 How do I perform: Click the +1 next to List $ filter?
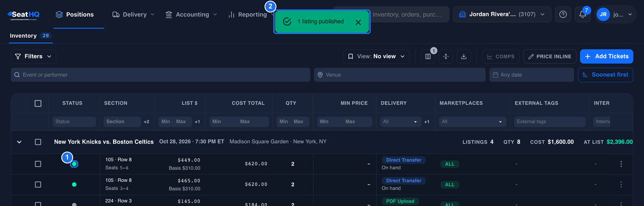click(x=198, y=122)
